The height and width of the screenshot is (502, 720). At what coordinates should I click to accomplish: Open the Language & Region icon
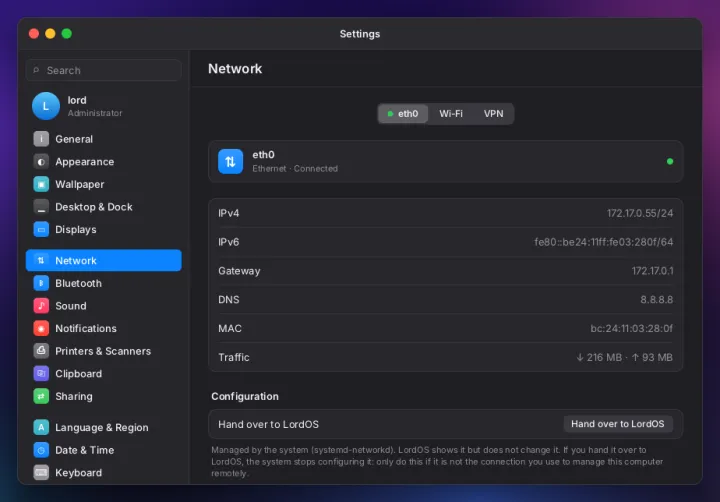pos(41,427)
